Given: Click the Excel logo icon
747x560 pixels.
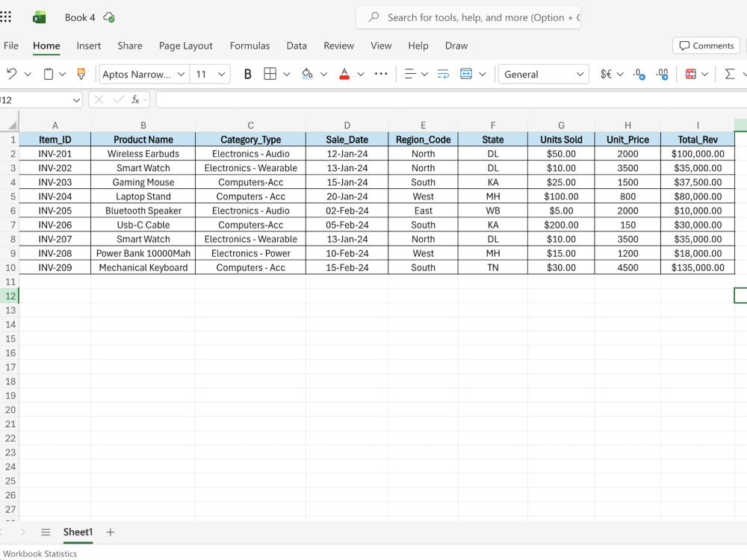Looking at the screenshot, I should pos(39,18).
